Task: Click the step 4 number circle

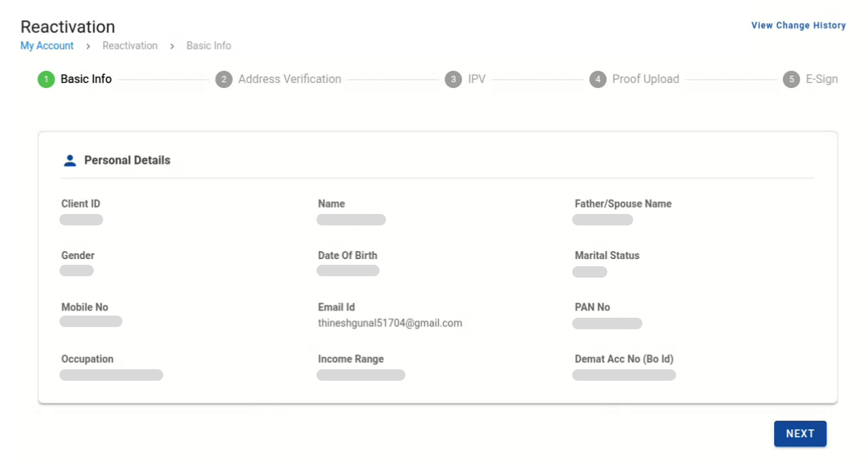Action: point(598,79)
